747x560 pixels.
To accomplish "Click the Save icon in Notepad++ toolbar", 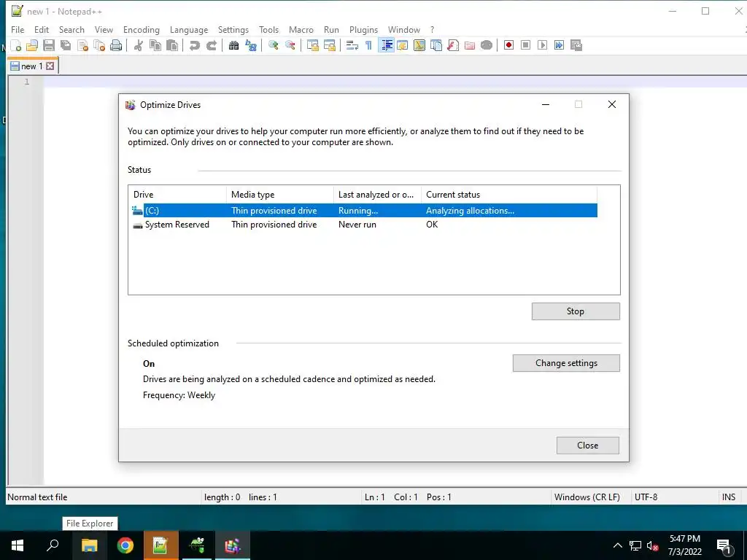I will [x=49, y=46].
